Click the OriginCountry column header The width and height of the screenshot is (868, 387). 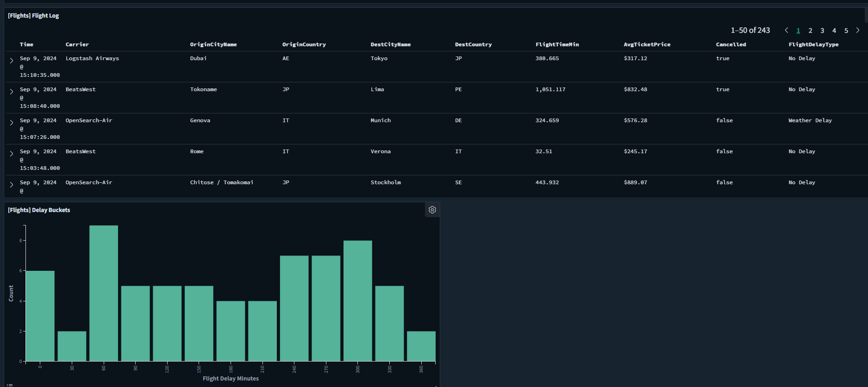304,44
